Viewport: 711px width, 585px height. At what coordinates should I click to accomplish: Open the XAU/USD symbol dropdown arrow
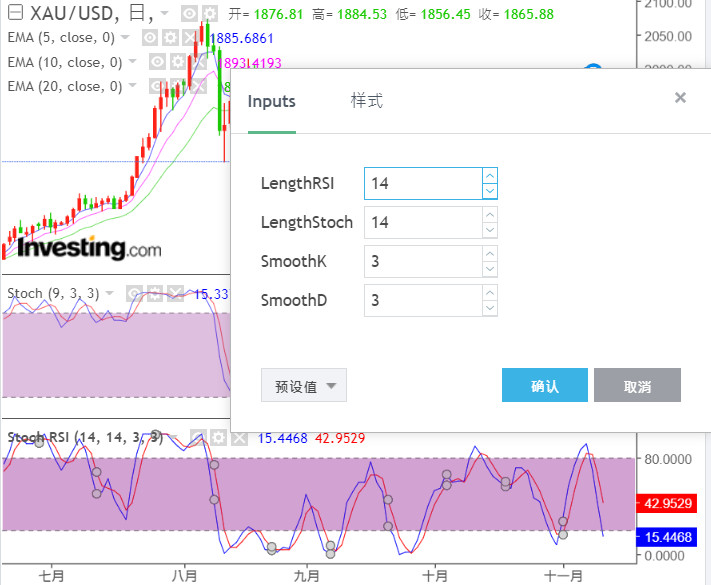[x=165, y=13]
